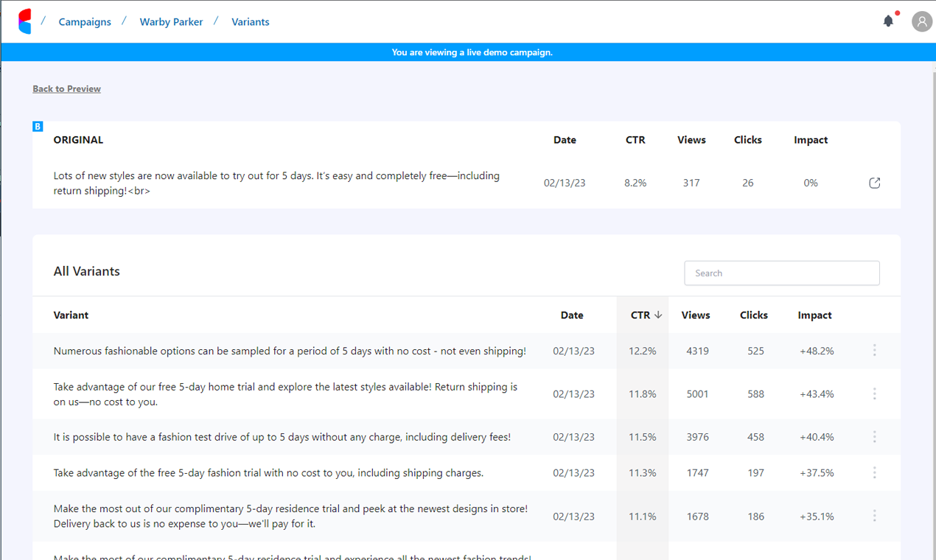Click the original copy text 'Lots of new styles'
The height and width of the screenshot is (560, 936).
point(276,183)
